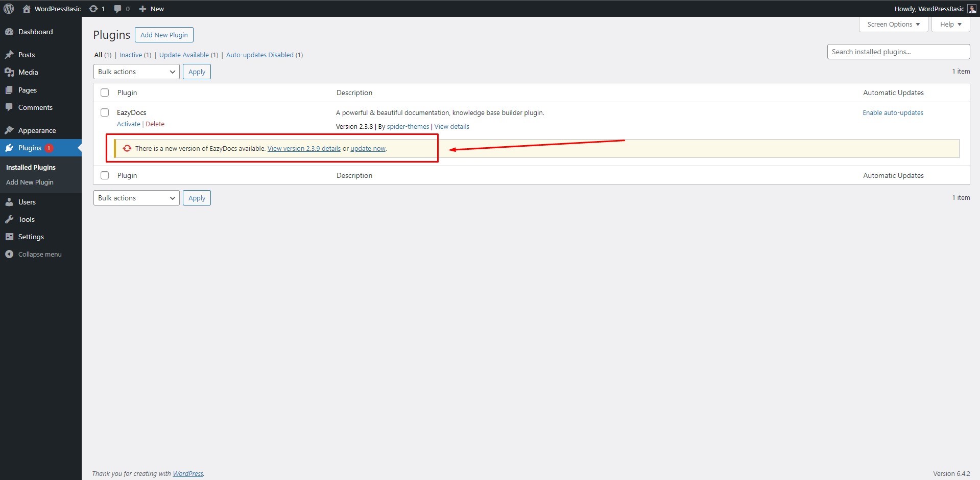Click the Version 6.4.2 text in footer
Image resolution: width=980 pixels, height=480 pixels.
tap(951, 473)
